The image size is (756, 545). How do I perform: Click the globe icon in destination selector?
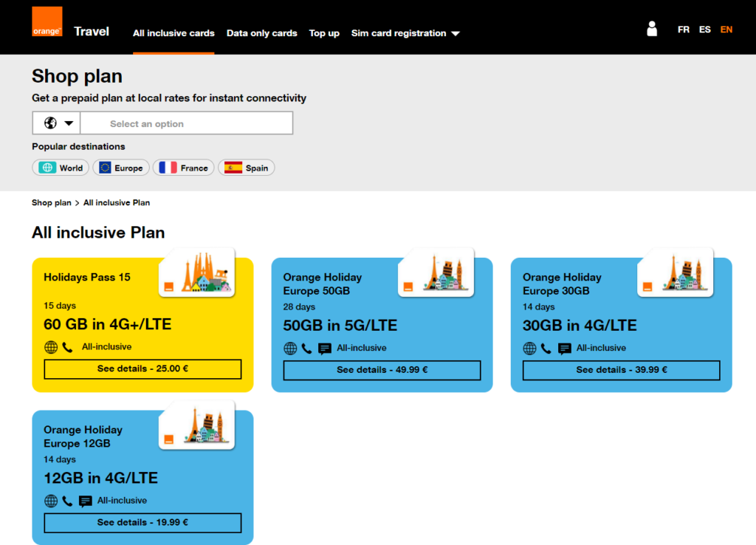pos(50,123)
